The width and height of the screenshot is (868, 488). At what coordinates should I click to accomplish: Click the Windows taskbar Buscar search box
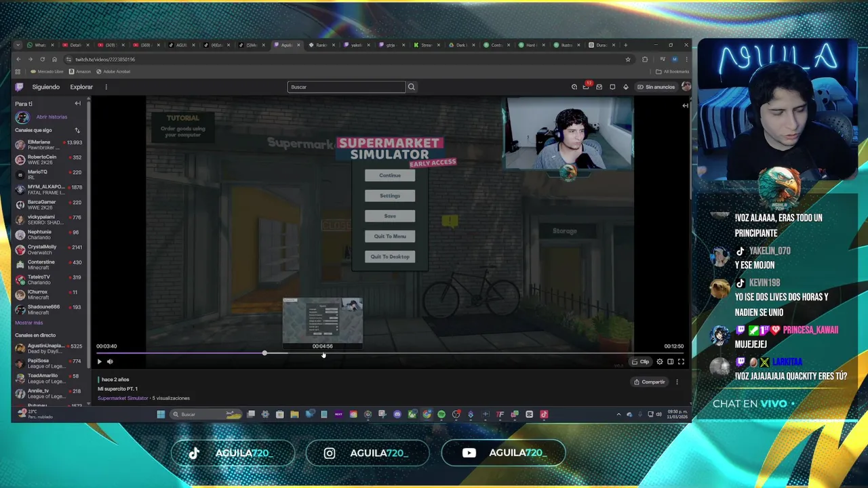pyautogui.click(x=206, y=414)
